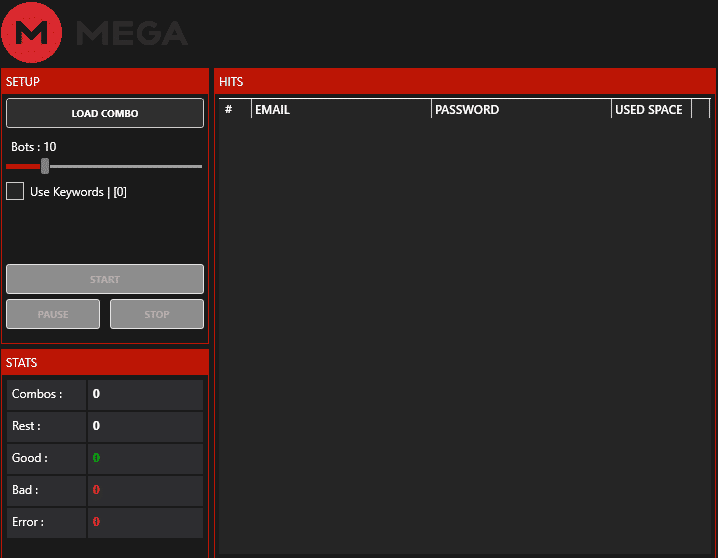Click the PAUSE button
Viewport: 718px width, 558px height.
coord(53,314)
